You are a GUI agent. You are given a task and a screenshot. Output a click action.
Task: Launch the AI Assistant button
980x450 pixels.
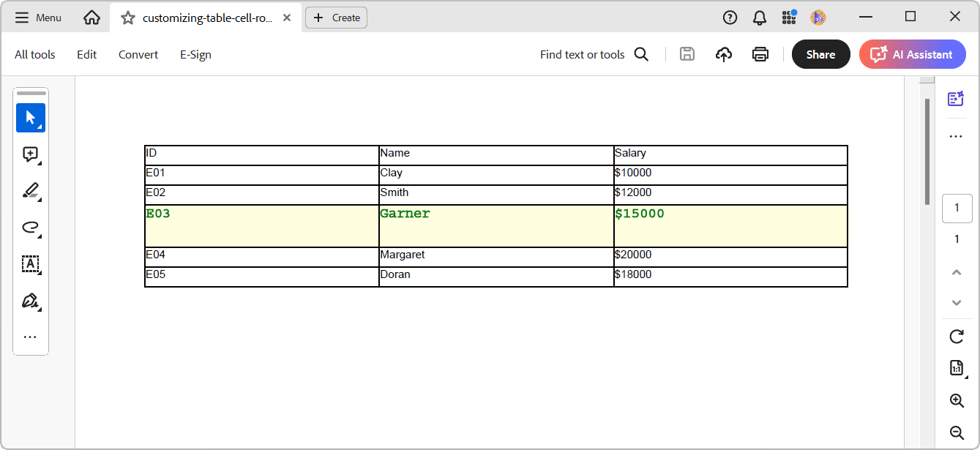point(913,54)
